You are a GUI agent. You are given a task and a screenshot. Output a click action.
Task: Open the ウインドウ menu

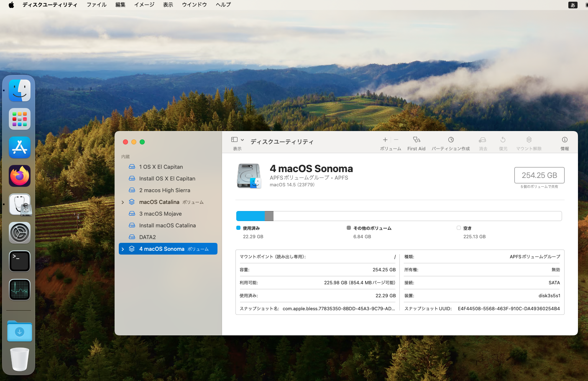[x=194, y=5]
